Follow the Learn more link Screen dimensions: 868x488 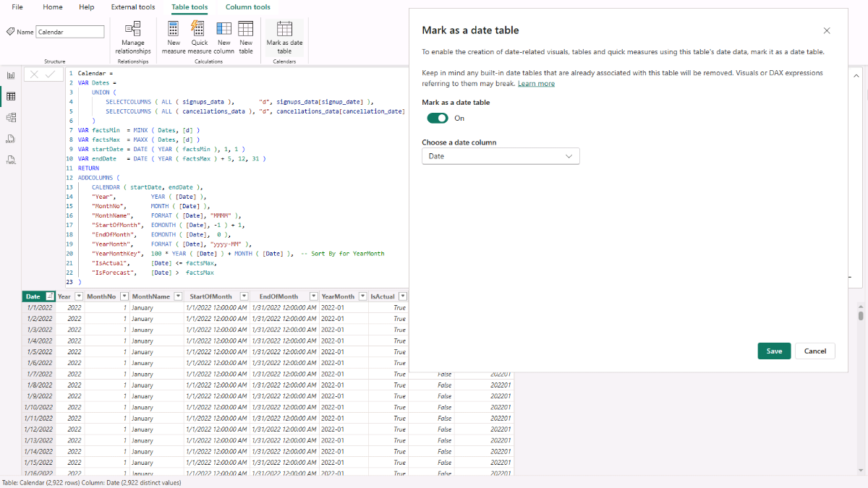536,84
